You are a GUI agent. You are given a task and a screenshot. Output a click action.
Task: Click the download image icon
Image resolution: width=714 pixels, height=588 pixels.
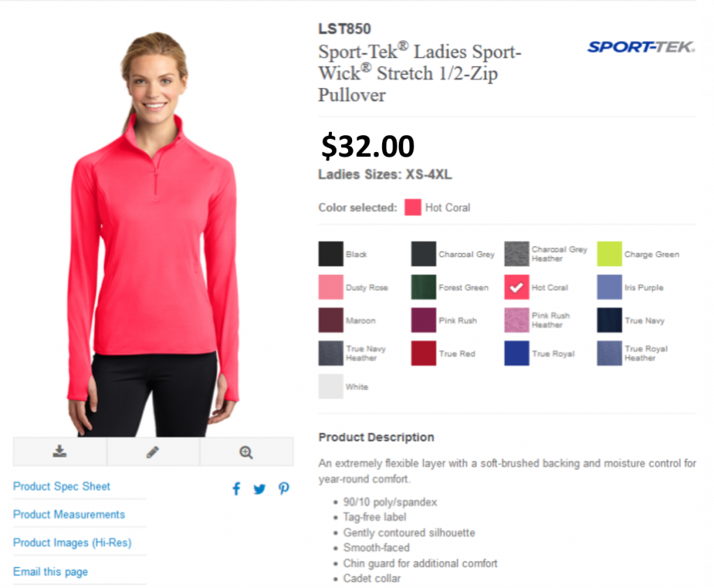point(60,451)
